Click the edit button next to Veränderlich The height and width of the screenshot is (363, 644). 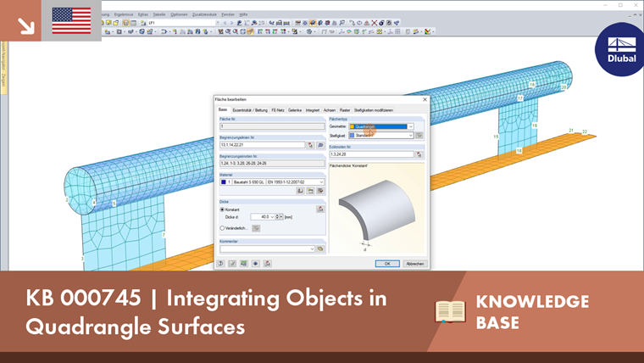[x=256, y=228]
